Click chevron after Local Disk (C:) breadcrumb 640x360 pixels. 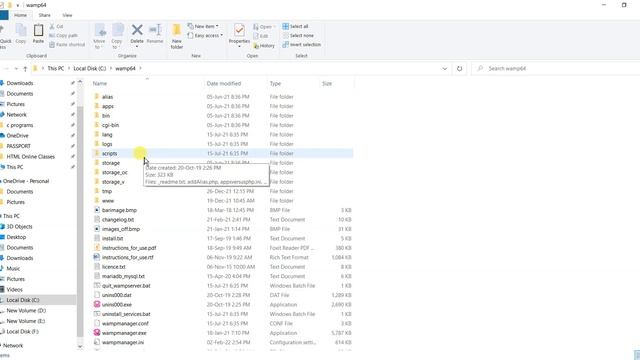111,68
